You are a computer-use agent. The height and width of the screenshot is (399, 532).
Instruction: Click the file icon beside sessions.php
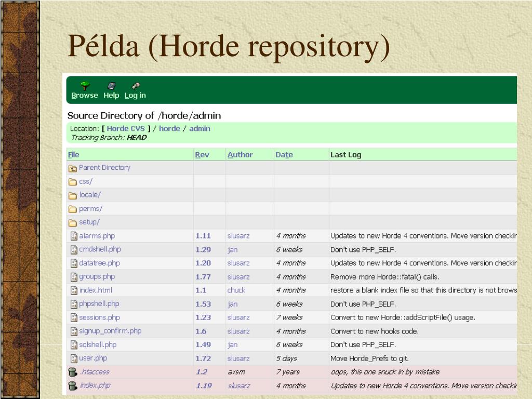pyautogui.click(x=74, y=317)
